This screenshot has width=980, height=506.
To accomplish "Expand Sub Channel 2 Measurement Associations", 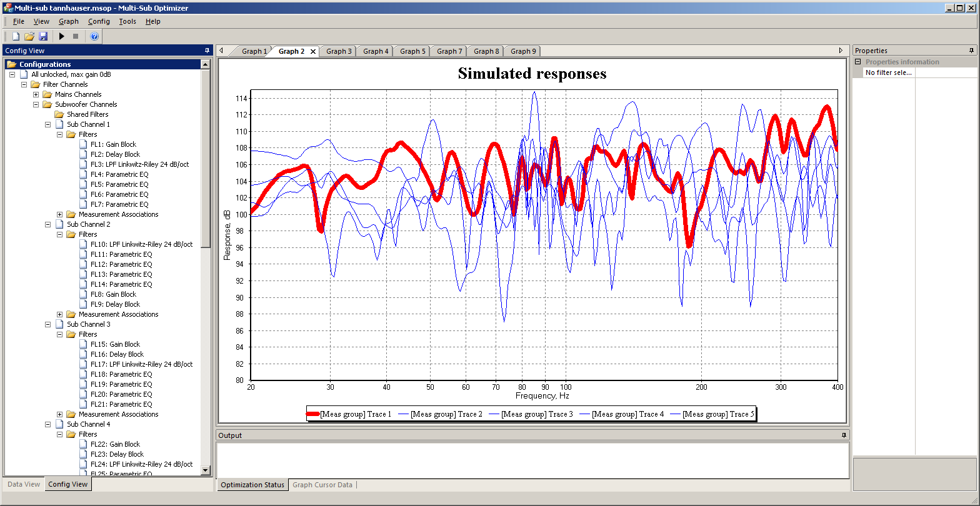I will [60, 314].
